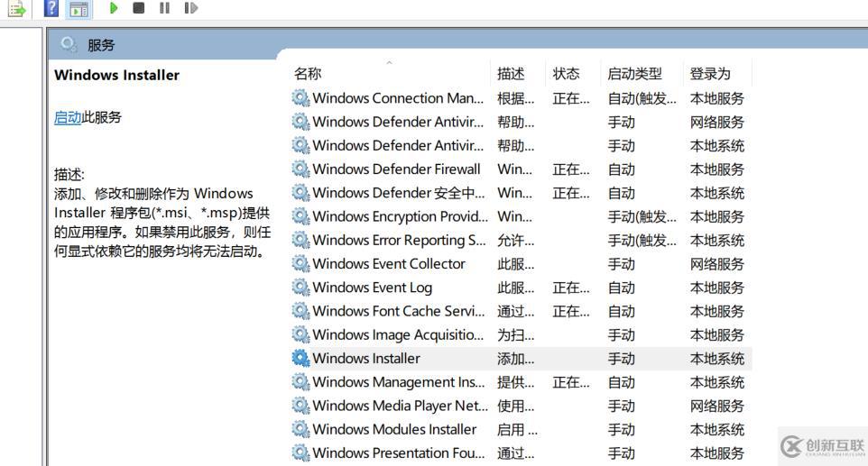
Task: Click gear icon of Windows Presentation Fou...
Action: coord(300,453)
